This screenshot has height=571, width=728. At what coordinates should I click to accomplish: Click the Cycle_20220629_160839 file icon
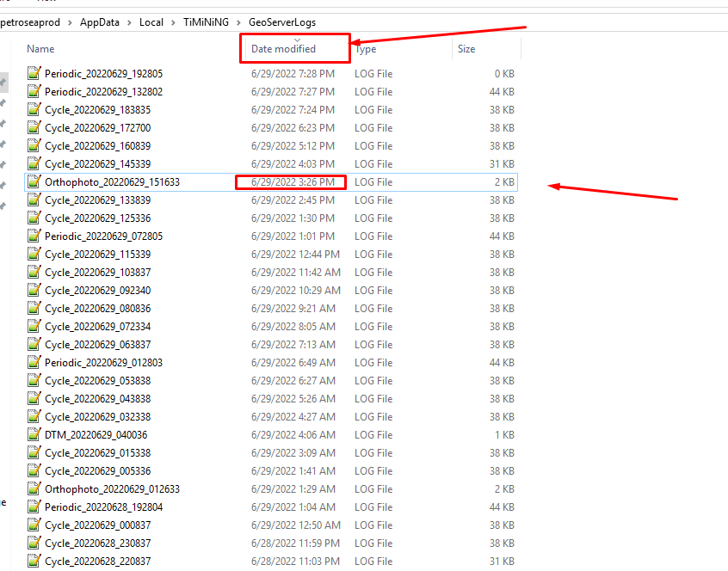[34, 146]
